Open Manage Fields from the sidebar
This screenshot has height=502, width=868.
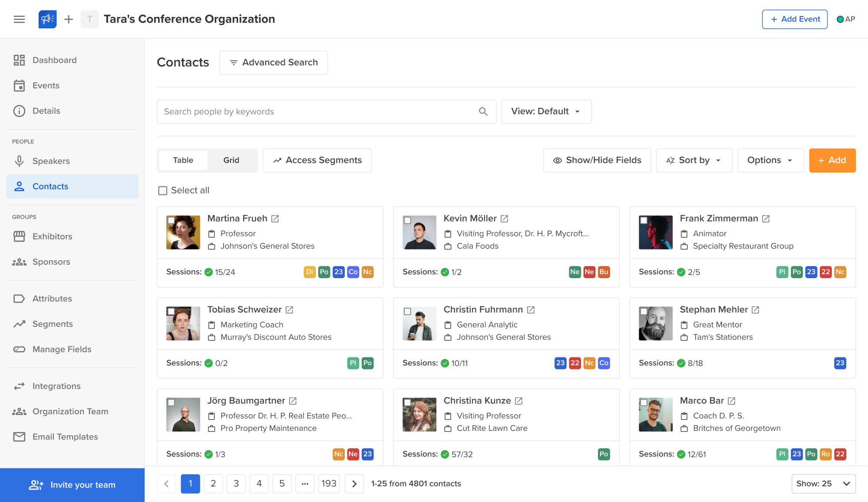pos(62,349)
